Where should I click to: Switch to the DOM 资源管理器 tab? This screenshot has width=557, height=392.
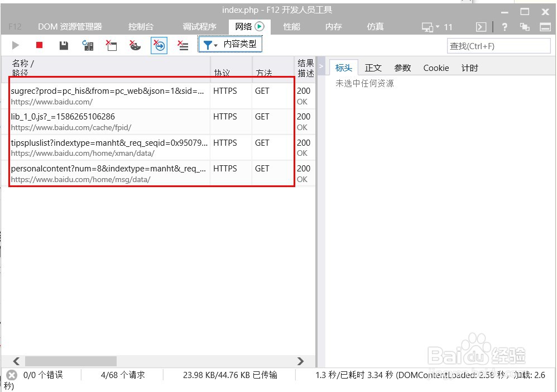point(70,27)
